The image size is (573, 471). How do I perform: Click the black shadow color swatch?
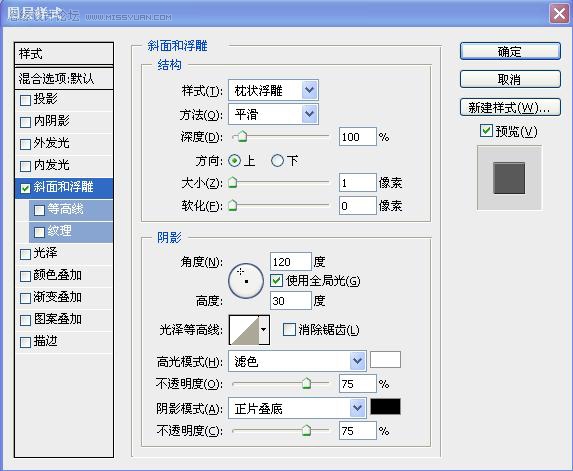(x=385, y=406)
